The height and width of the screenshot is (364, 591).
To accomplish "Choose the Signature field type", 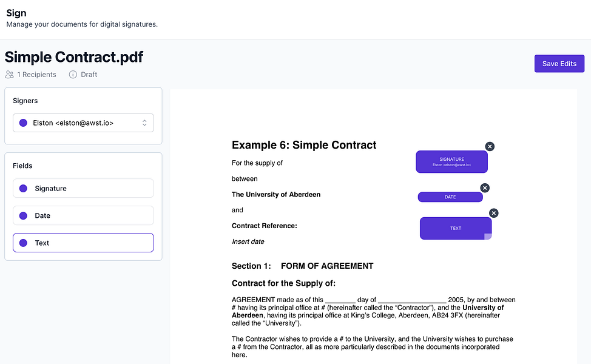I will pos(83,189).
